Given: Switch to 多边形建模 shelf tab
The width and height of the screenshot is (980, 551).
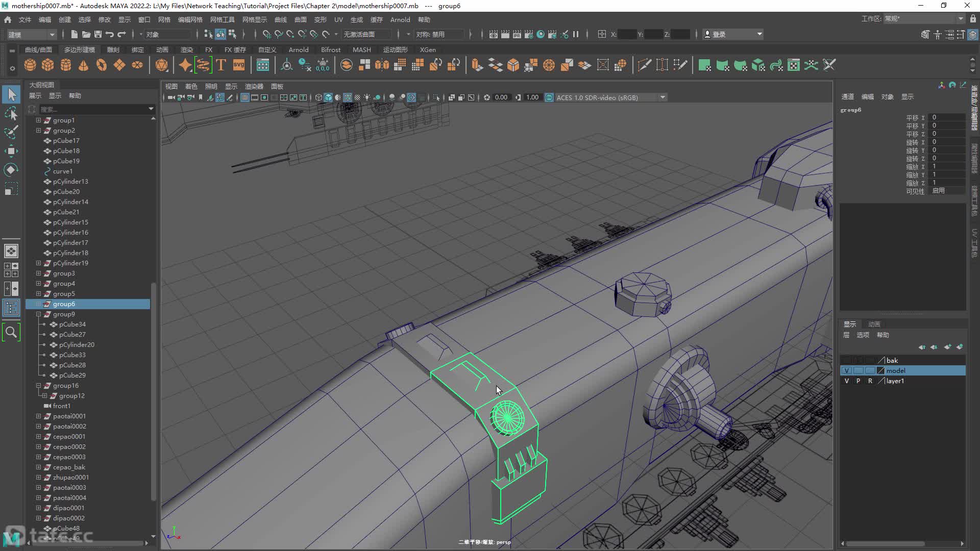Looking at the screenshot, I should [x=79, y=50].
